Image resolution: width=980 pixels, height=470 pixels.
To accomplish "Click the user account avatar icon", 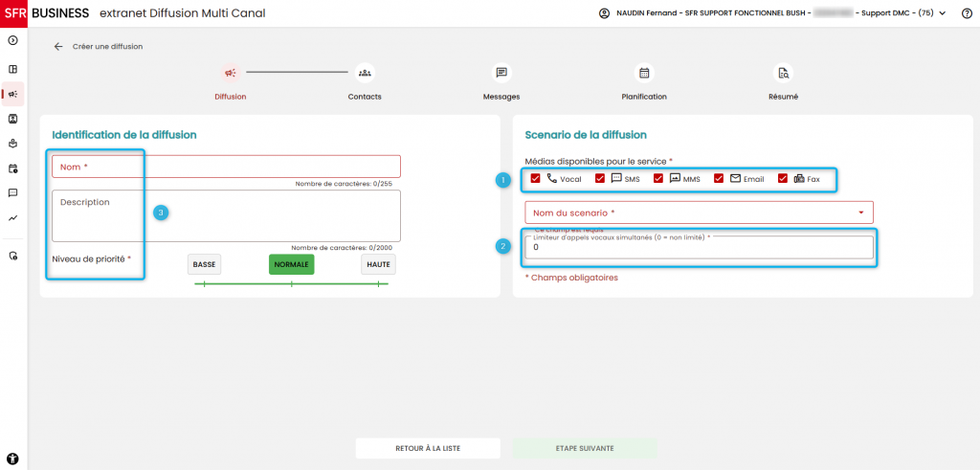I will (x=604, y=13).
